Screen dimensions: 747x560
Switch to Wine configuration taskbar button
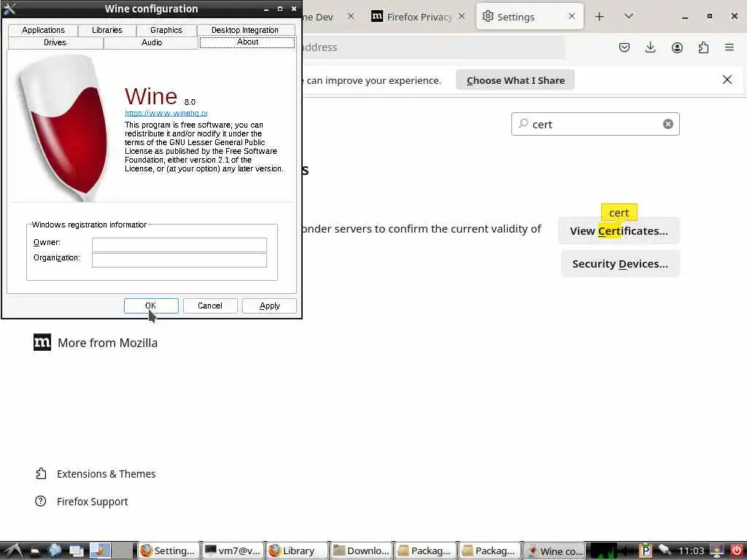click(x=554, y=551)
